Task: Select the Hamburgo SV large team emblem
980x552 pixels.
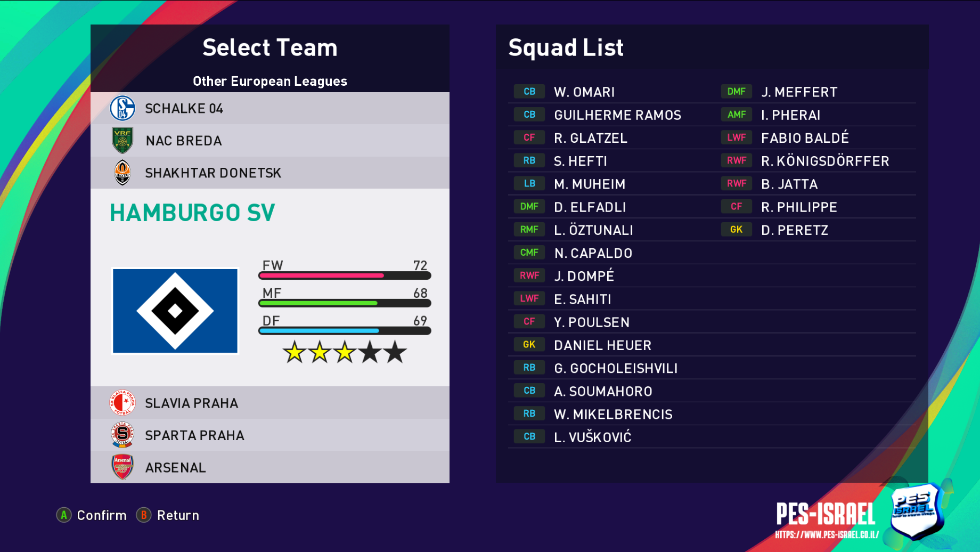Action: click(x=175, y=311)
